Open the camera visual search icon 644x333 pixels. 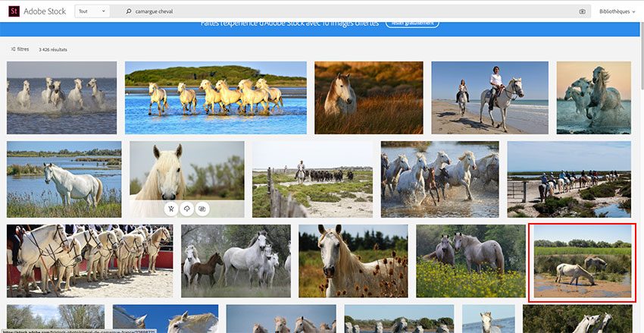(582, 11)
